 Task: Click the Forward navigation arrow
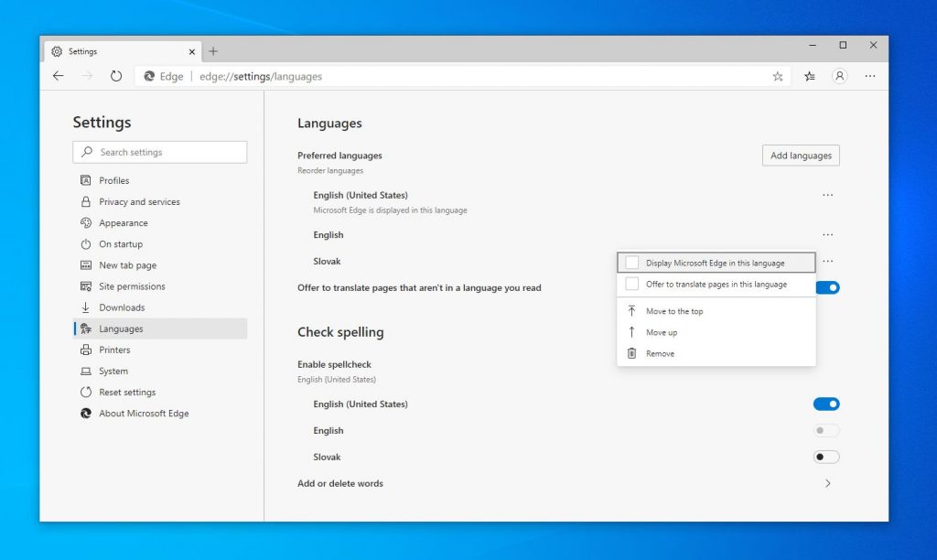click(x=87, y=76)
